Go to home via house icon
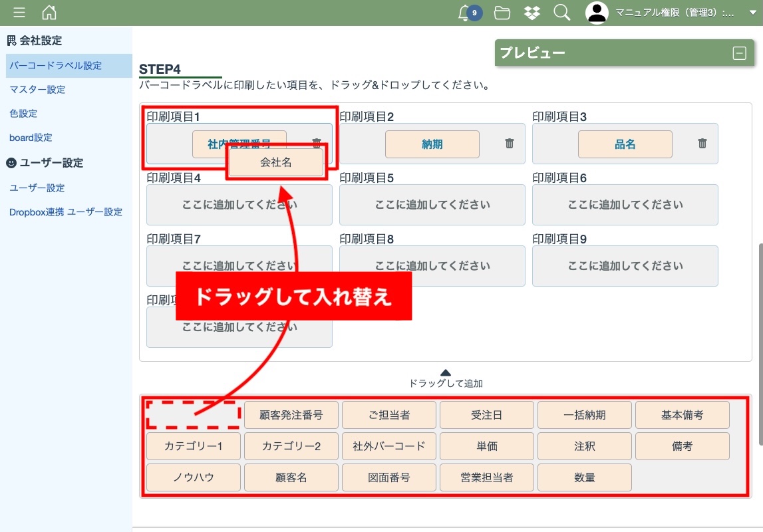 pyautogui.click(x=49, y=13)
